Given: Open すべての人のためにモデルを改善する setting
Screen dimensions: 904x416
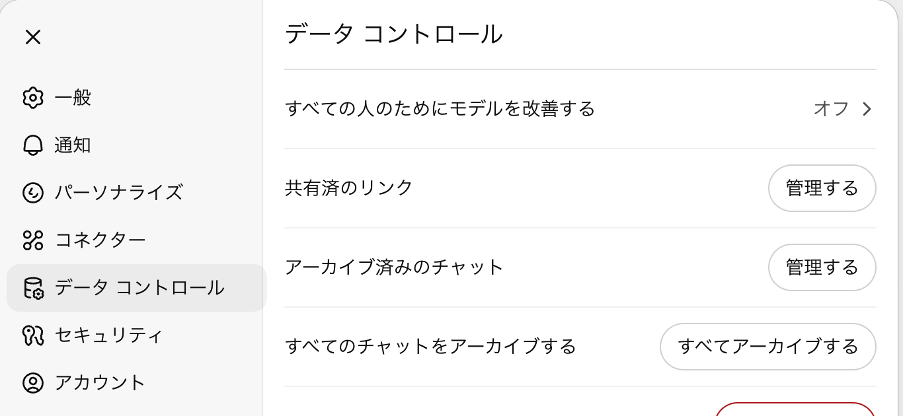Looking at the screenshot, I should click(x=580, y=109).
